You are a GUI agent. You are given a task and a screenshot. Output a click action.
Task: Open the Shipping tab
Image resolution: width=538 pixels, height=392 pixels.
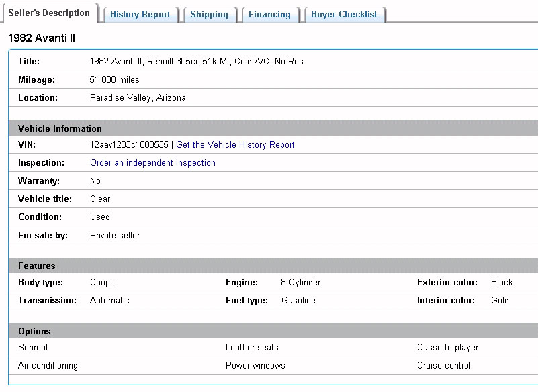click(x=209, y=15)
